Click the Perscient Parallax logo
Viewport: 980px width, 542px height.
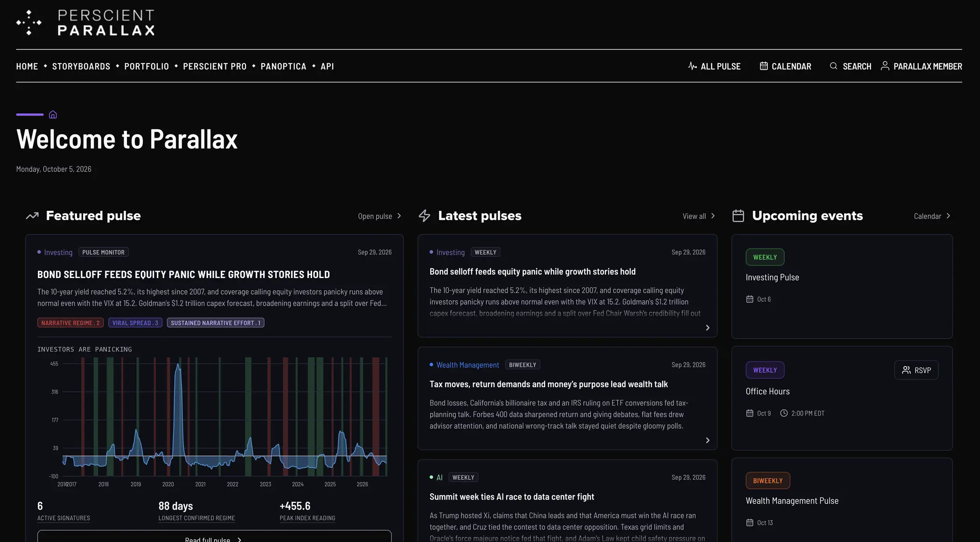point(85,22)
